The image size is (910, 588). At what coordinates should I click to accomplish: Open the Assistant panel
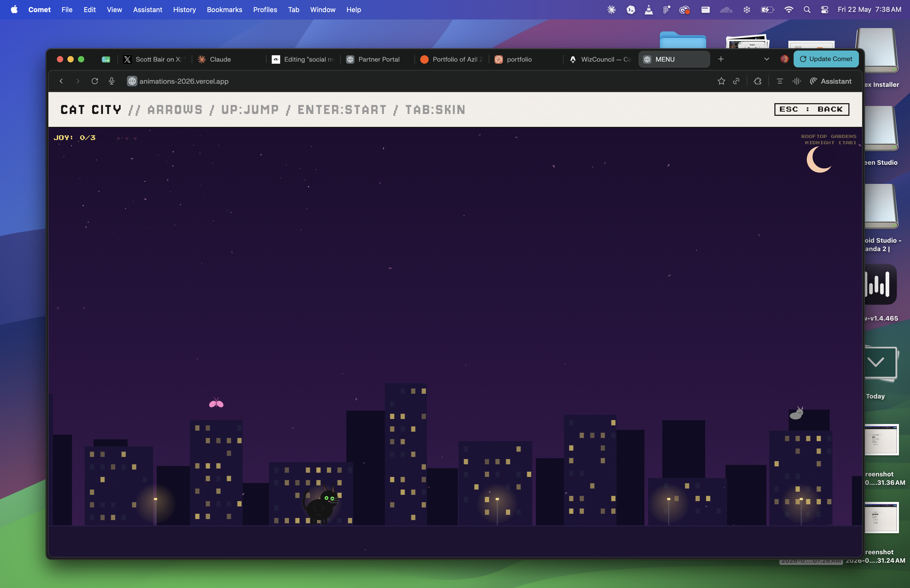tap(830, 81)
